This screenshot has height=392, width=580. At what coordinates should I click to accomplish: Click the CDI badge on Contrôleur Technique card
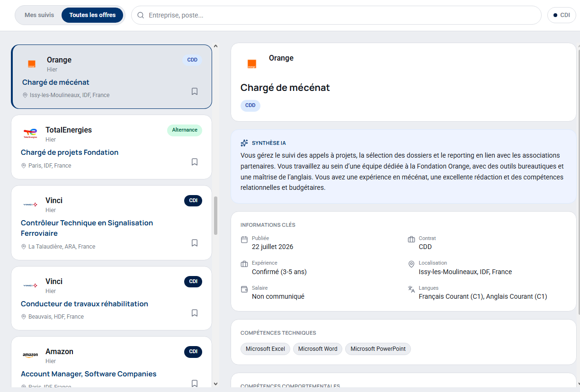tap(193, 201)
